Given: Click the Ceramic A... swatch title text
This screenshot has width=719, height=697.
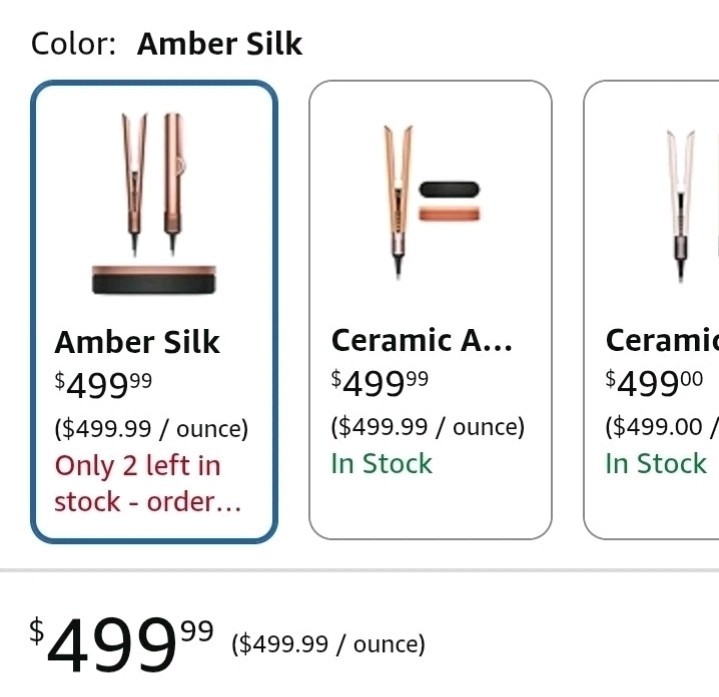Looking at the screenshot, I should click(x=421, y=340).
